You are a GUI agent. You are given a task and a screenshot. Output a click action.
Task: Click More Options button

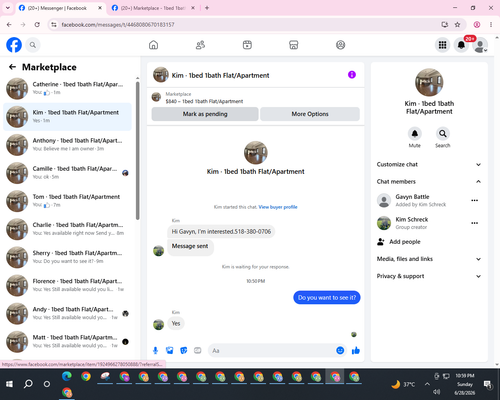click(310, 114)
